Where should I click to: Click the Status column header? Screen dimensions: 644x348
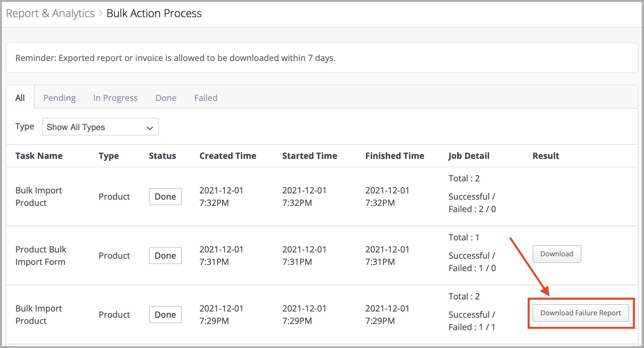[162, 156]
